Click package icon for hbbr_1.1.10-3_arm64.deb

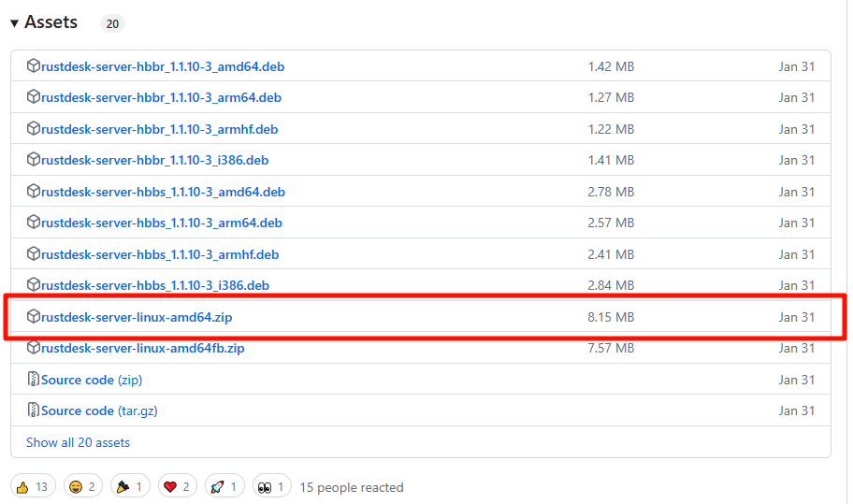[33, 96]
